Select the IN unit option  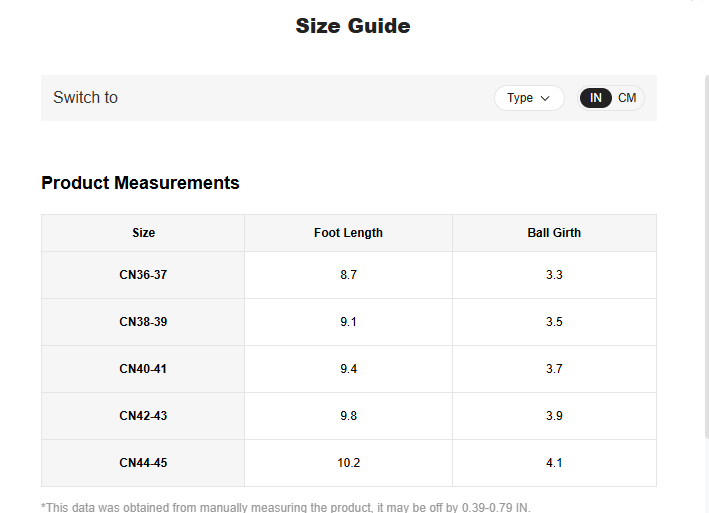point(596,98)
